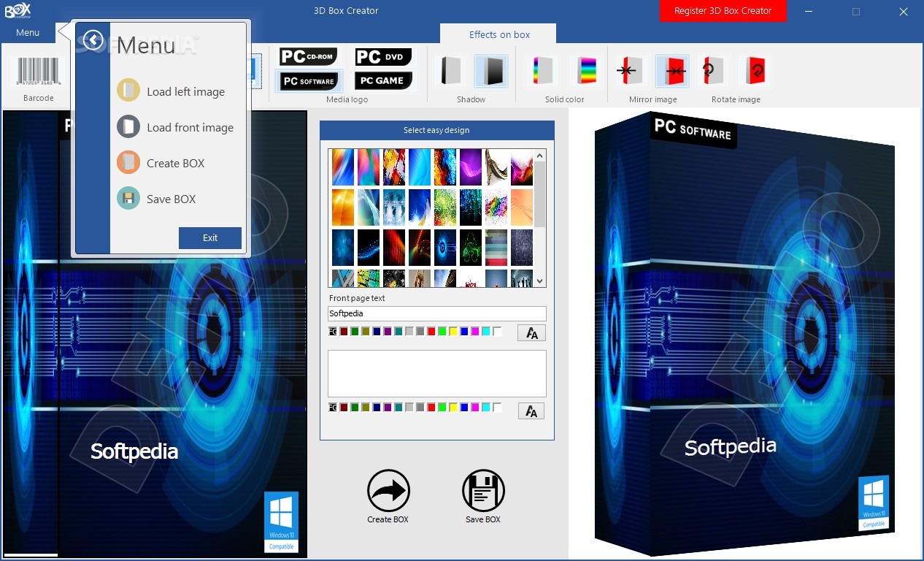Click the floppy Save BOX menu icon

[x=128, y=198]
